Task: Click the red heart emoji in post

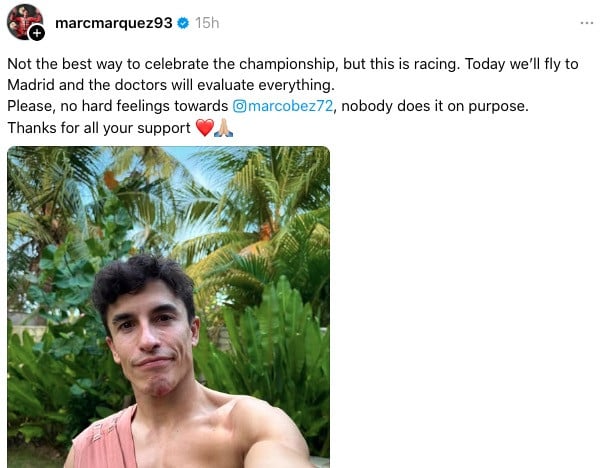Action: [203, 128]
